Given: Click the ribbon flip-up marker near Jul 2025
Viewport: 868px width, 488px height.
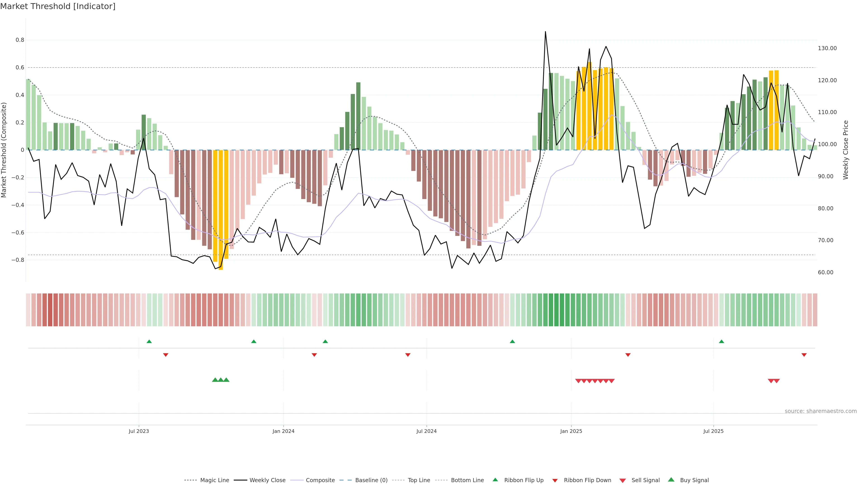Looking at the screenshot, I should click(x=722, y=342).
